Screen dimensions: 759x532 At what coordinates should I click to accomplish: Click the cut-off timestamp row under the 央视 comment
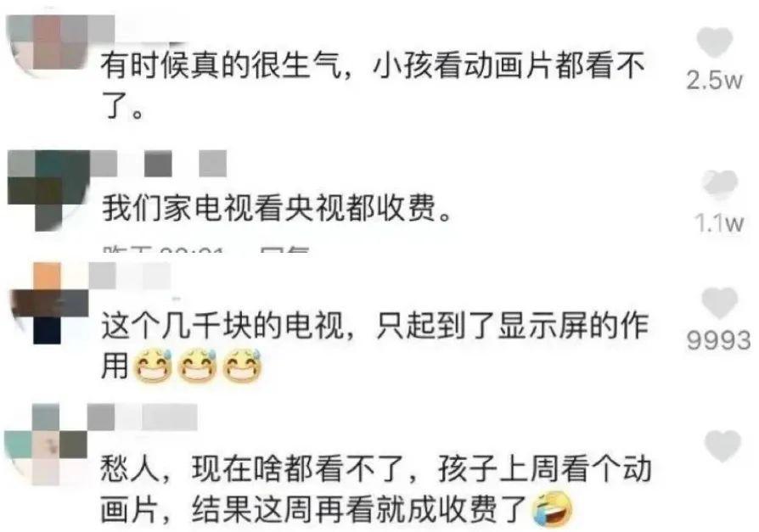point(205,250)
